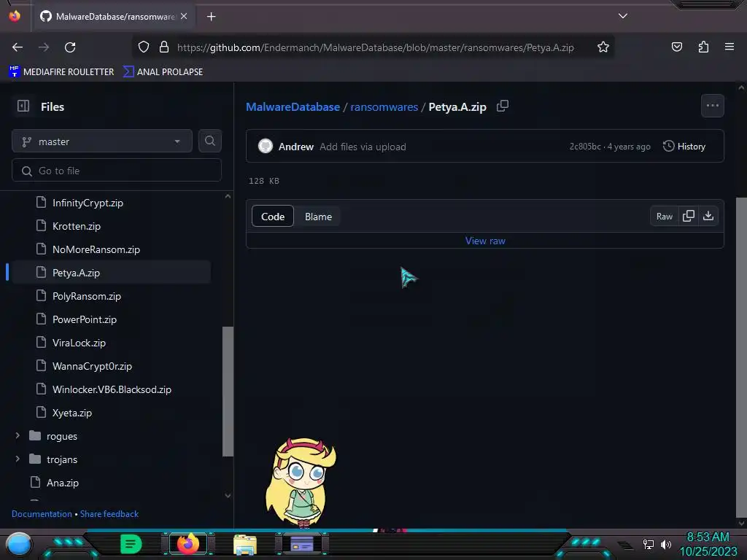Click the Documentation link
This screenshot has height=560, width=747.
tap(42, 514)
